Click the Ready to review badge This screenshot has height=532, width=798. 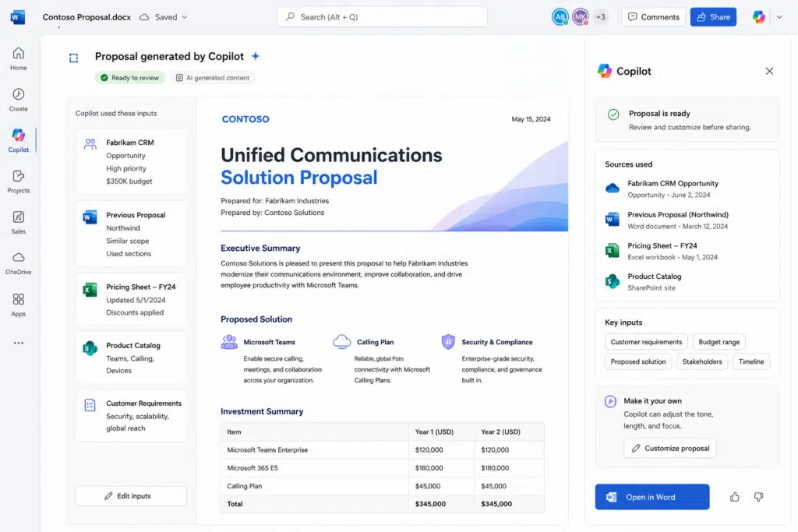click(x=130, y=78)
